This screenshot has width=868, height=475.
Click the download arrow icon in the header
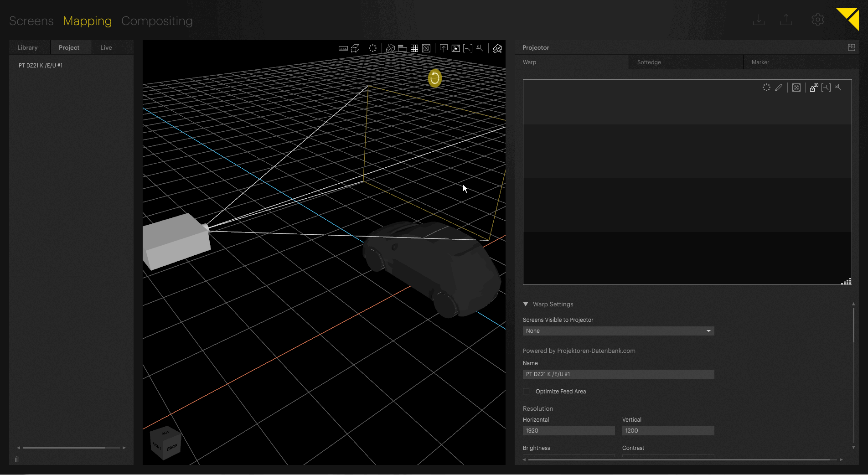click(x=759, y=20)
